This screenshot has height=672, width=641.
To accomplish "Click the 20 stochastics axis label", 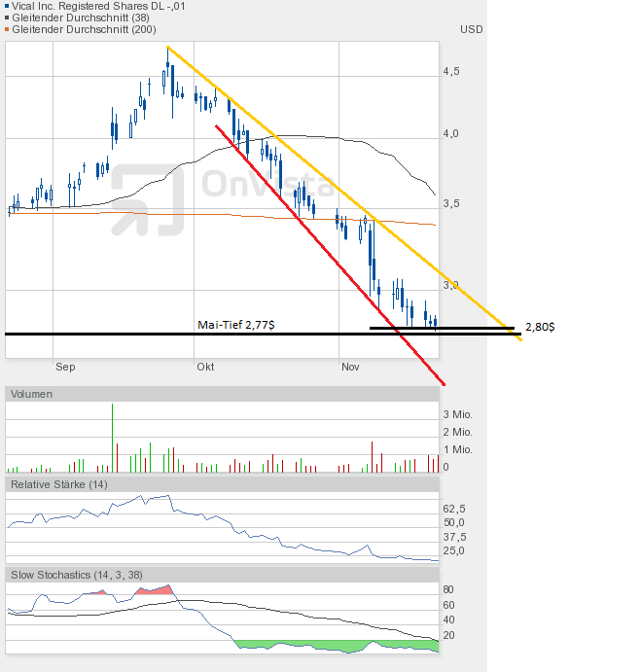I will [x=448, y=635].
